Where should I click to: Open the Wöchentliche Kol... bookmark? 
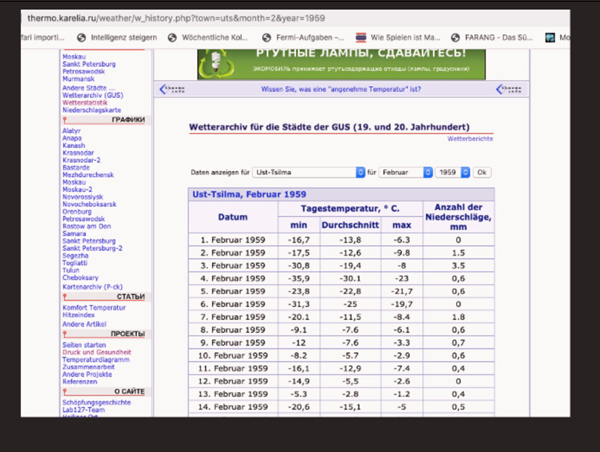pos(215,38)
